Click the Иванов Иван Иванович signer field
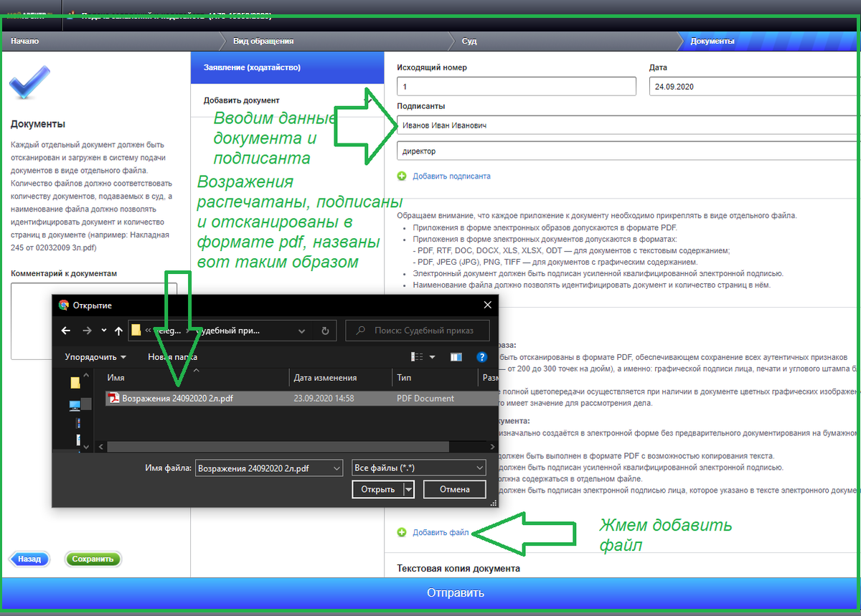The image size is (861, 616). click(x=629, y=125)
